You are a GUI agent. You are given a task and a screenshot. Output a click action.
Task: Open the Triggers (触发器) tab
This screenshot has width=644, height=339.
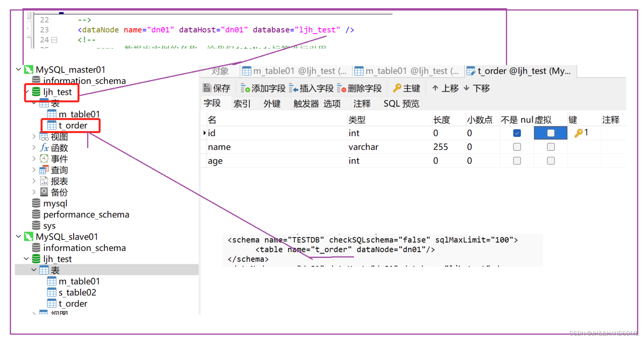click(x=306, y=103)
